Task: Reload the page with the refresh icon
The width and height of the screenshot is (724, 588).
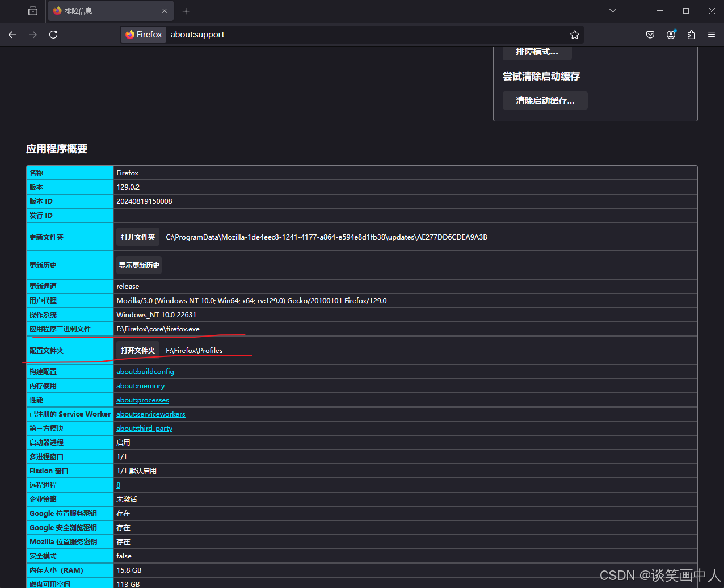Action: click(53, 35)
